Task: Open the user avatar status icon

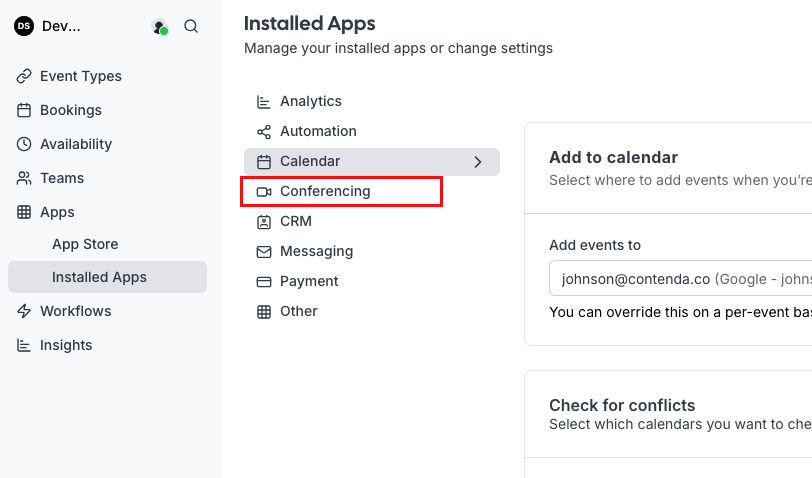Action: 159,27
